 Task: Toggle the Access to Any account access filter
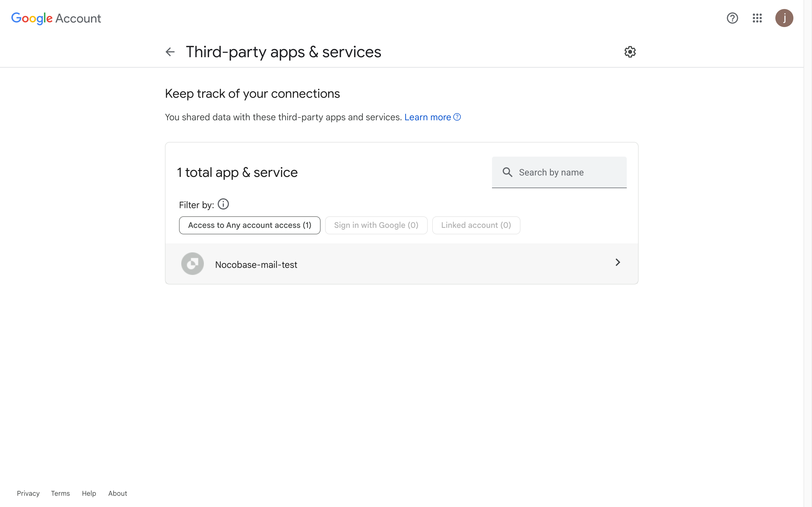(x=250, y=225)
